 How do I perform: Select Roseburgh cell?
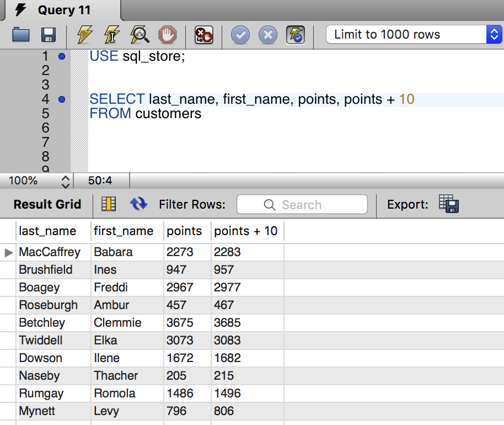click(53, 305)
